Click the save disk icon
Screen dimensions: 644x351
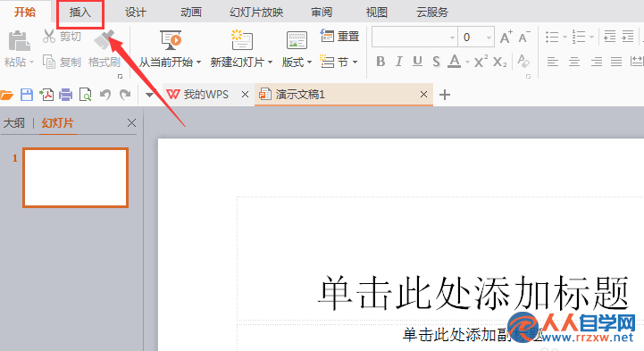(27, 95)
